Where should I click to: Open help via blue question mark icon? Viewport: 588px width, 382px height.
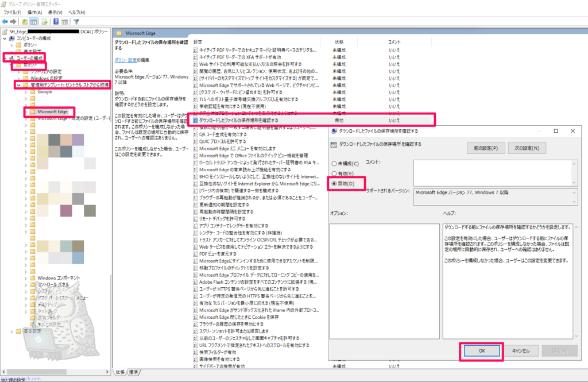tap(56, 22)
